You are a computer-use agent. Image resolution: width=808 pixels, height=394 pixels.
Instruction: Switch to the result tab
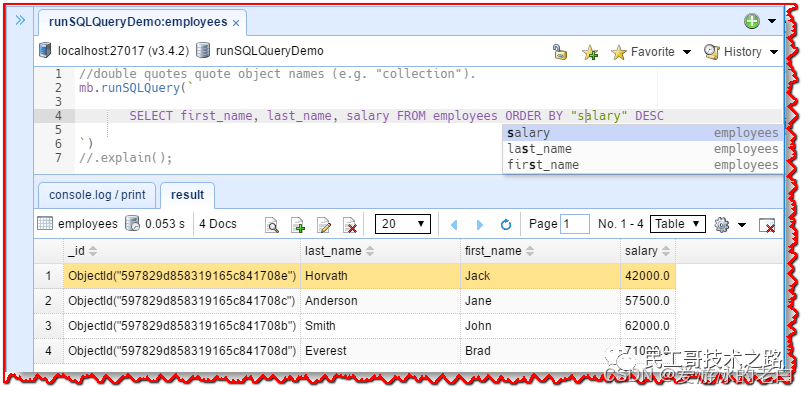[x=188, y=195]
